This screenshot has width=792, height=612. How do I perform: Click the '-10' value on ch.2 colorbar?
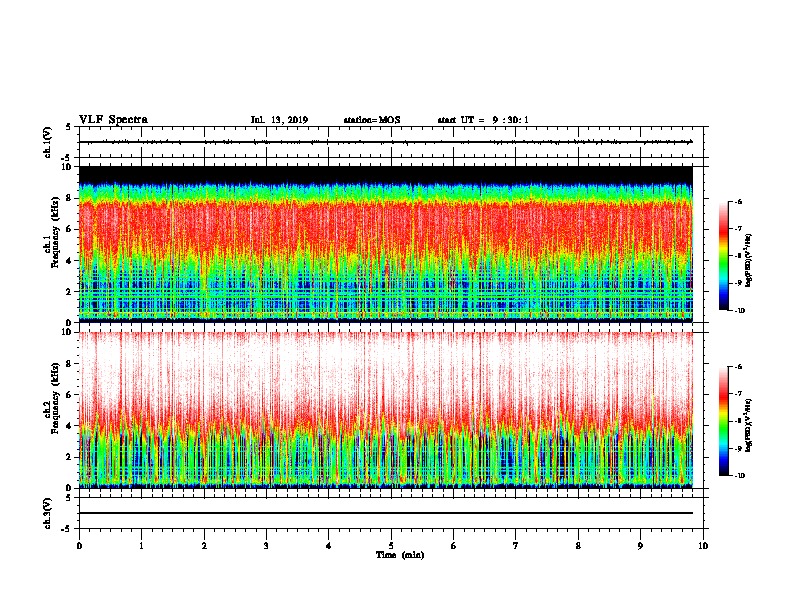tap(739, 476)
